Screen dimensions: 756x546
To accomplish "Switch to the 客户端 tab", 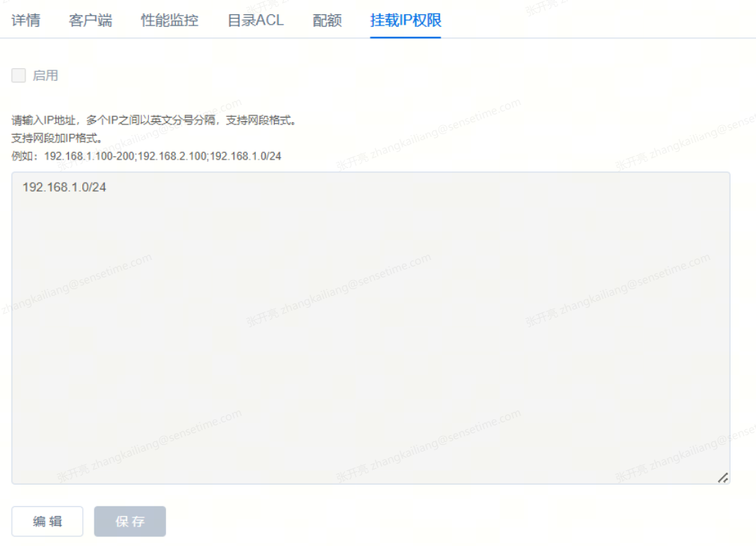I will click(x=91, y=20).
